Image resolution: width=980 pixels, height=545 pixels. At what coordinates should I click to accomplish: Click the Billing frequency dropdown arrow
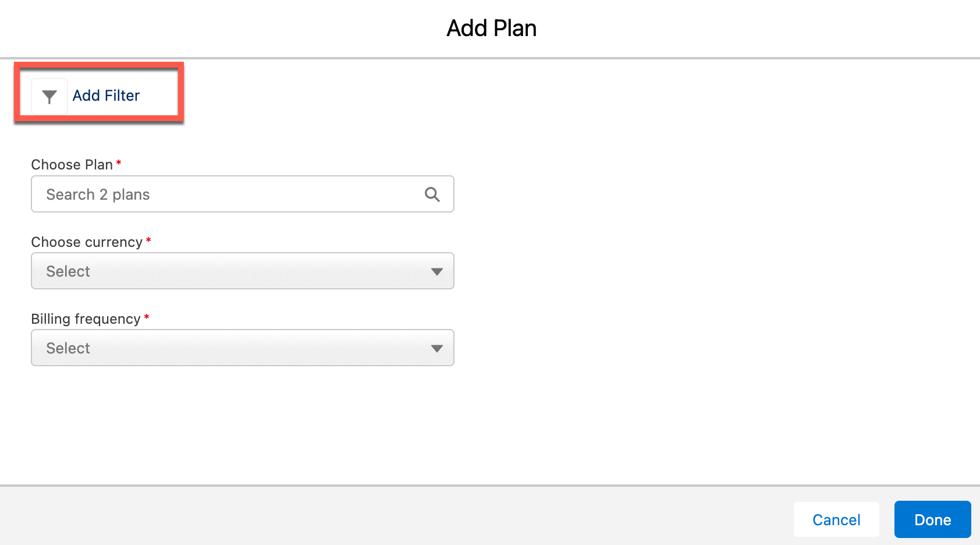point(436,348)
